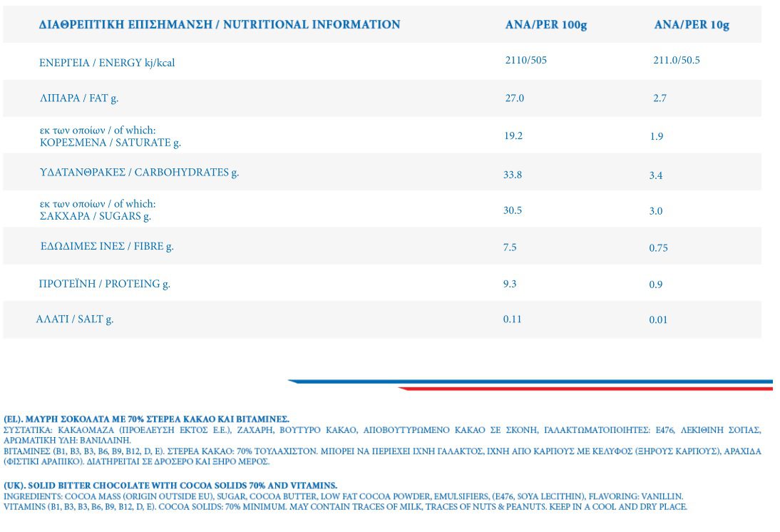This screenshot has height=532, width=780.
Task: Click the Carbohydrates g. row label
Action: point(139,173)
